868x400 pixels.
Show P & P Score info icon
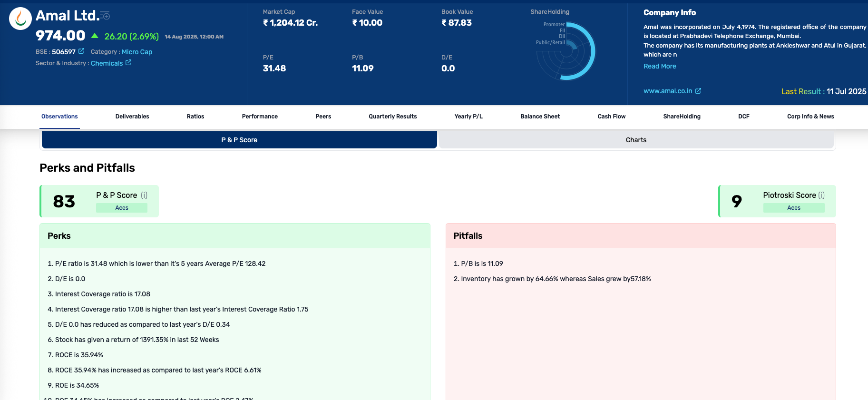(x=144, y=195)
